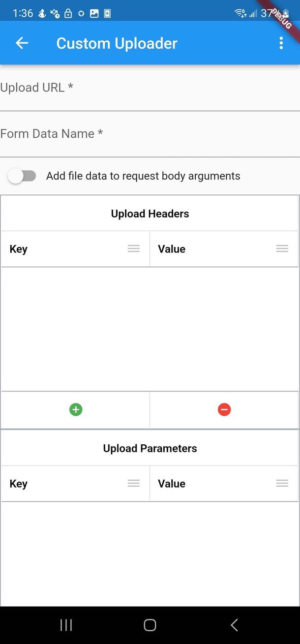
Task: Select the Key column header under Upload Headers
Action: (x=18, y=248)
